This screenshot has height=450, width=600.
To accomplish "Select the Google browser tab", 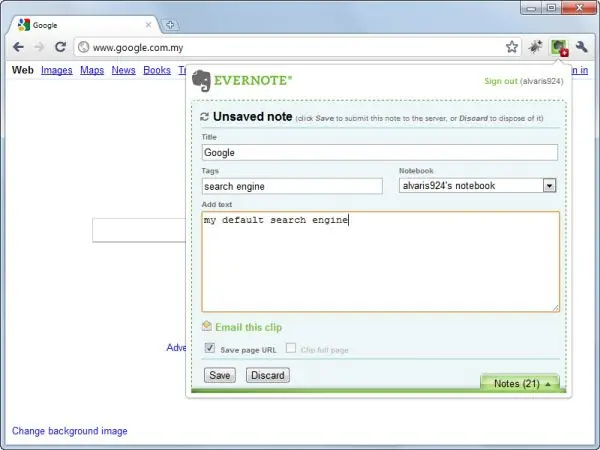I will (x=83, y=25).
